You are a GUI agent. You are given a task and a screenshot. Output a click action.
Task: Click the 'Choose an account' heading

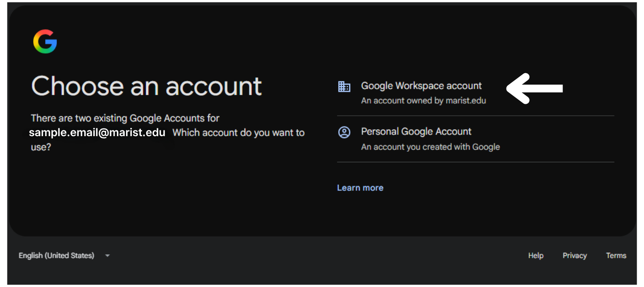(147, 86)
